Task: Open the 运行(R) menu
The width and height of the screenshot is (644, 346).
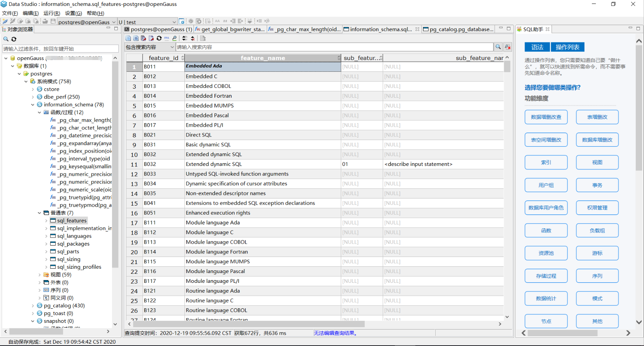Action: [52, 13]
